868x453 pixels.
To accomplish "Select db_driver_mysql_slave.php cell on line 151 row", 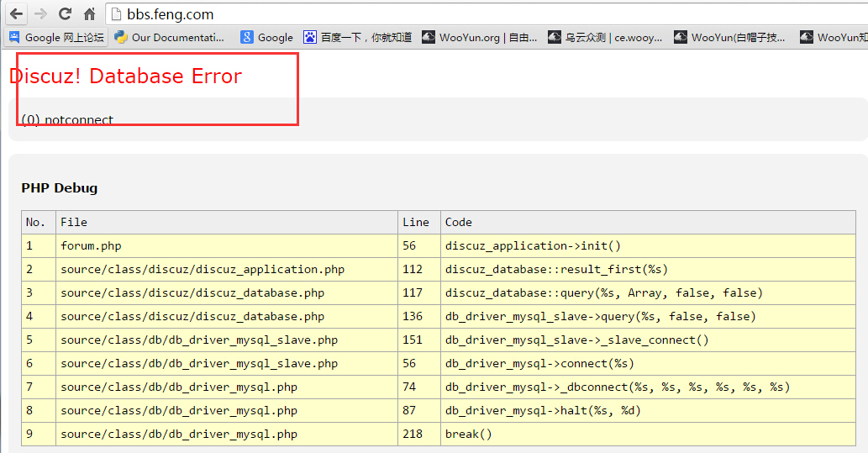I will click(226, 340).
